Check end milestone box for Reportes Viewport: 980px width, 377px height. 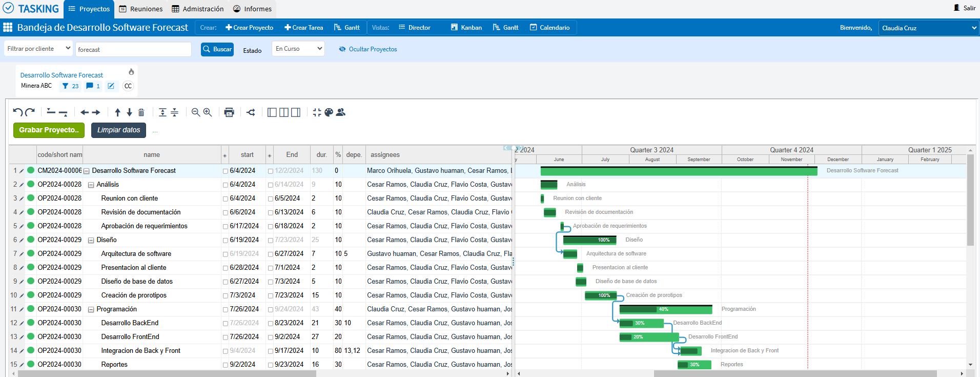pos(271,365)
